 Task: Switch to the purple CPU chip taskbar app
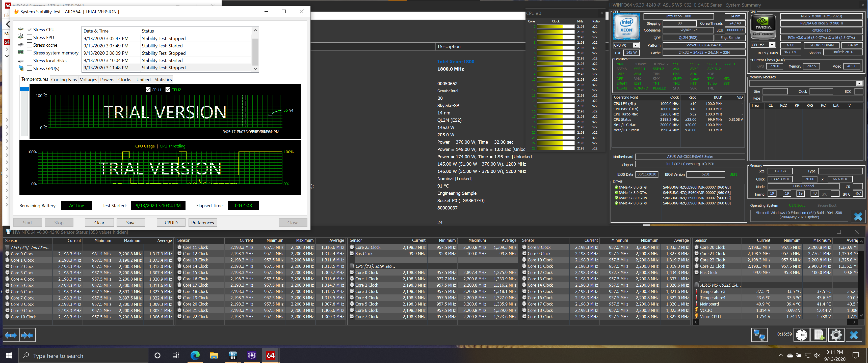click(x=252, y=356)
